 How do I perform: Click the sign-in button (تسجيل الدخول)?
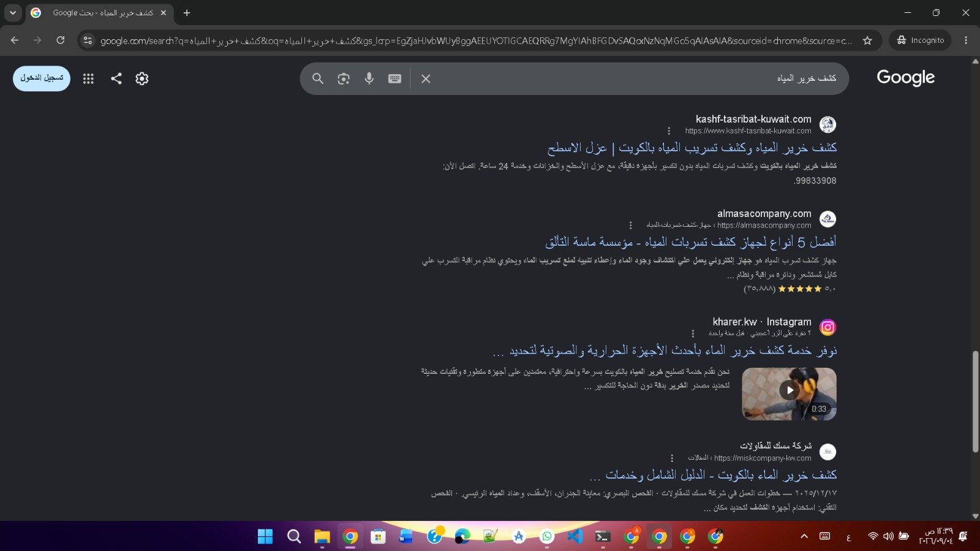[42, 78]
